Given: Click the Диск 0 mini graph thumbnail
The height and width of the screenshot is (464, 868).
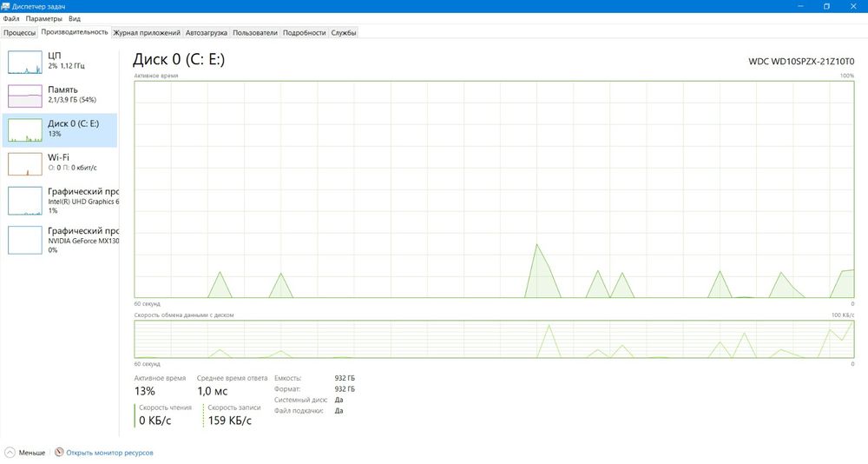Looking at the screenshot, I should pyautogui.click(x=25, y=129).
